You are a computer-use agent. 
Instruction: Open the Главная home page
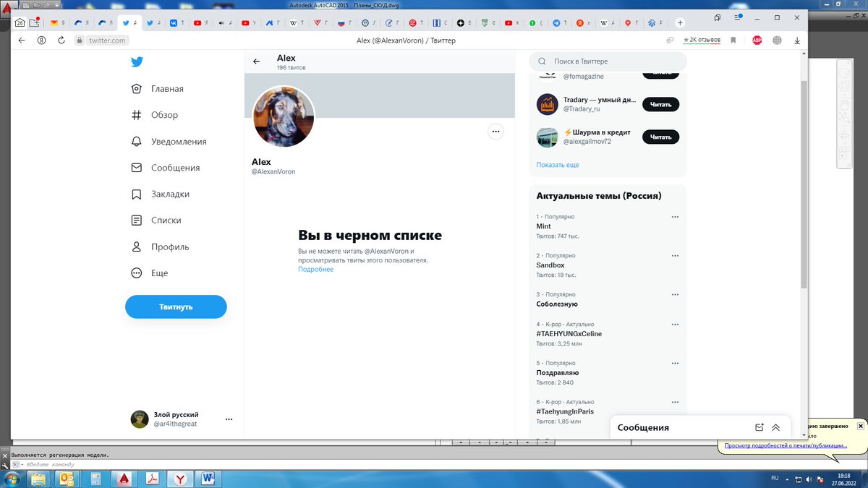(157, 89)
